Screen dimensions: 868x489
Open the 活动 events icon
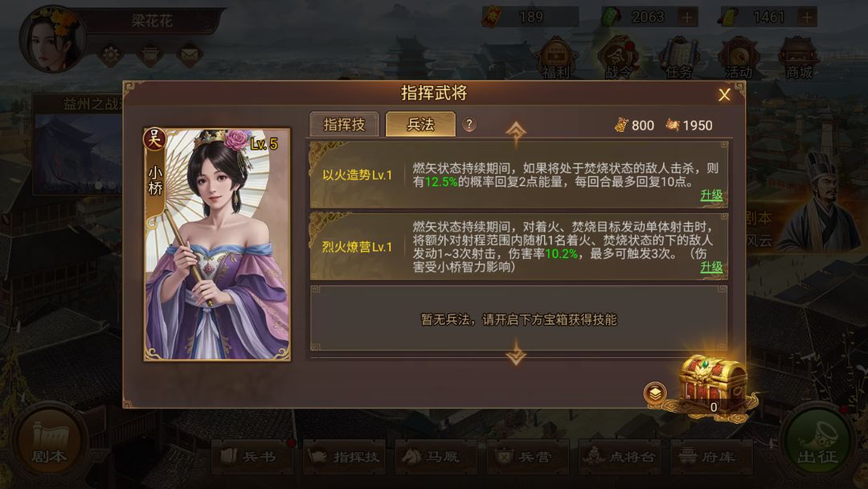tap(739, 58)
